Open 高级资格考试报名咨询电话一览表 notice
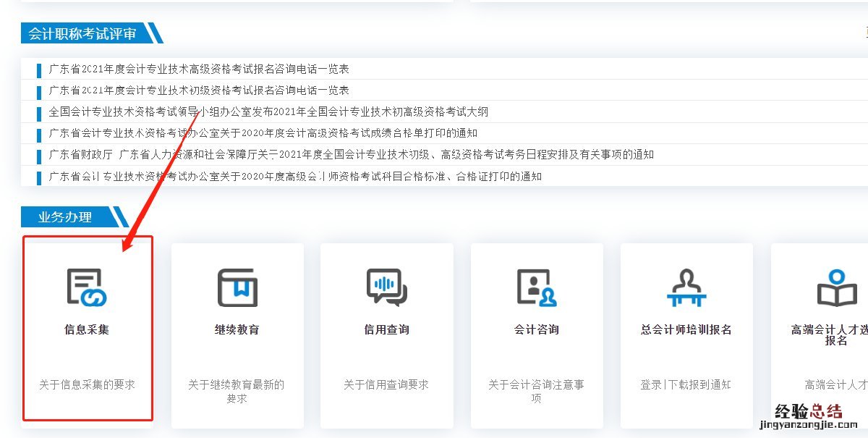The width and height of the screenshot is (868, 438). tap(199, 70)
